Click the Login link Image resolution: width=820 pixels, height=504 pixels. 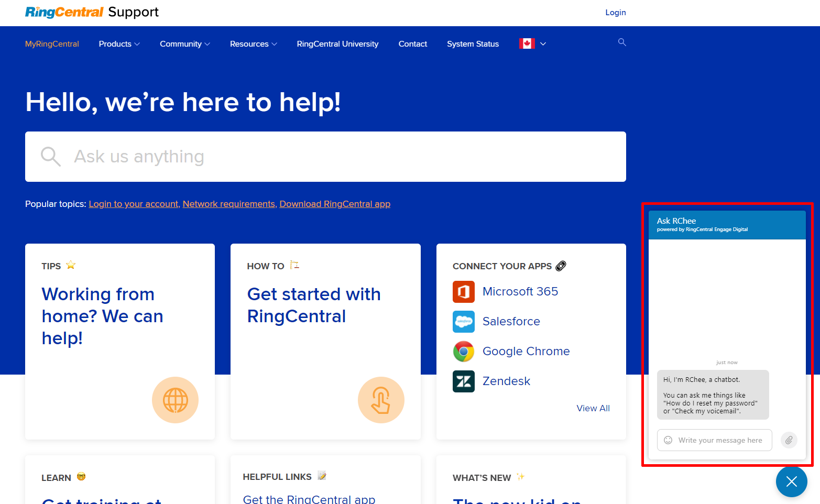click(x=615, y=12)
